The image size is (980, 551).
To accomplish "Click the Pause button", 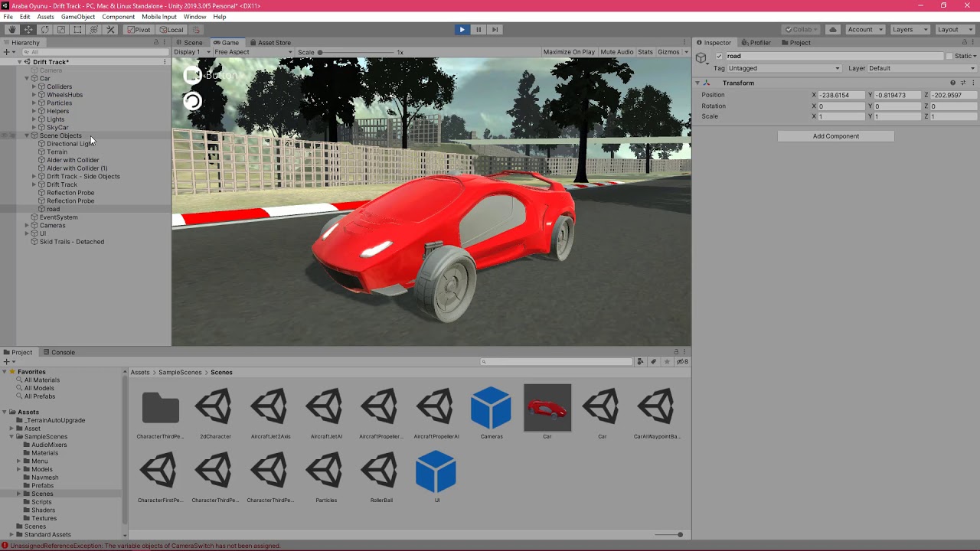I will 479,30.
